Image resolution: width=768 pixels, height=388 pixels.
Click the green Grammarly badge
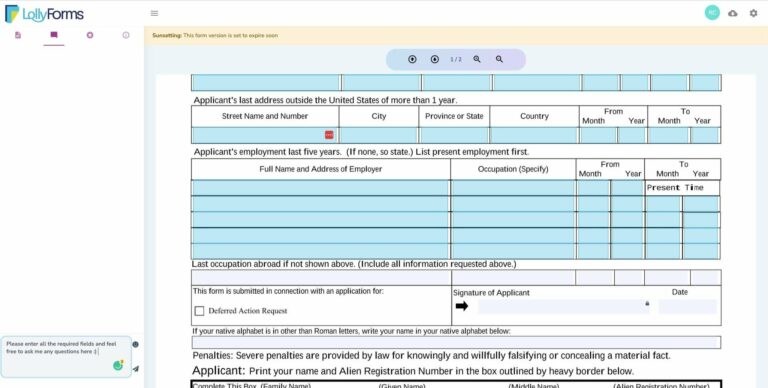tap(118, 365)
